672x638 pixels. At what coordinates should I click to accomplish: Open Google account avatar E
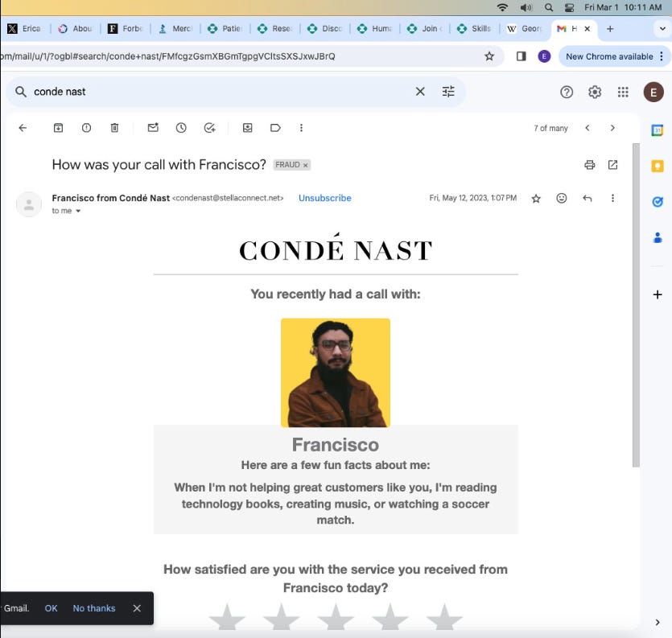653,93
